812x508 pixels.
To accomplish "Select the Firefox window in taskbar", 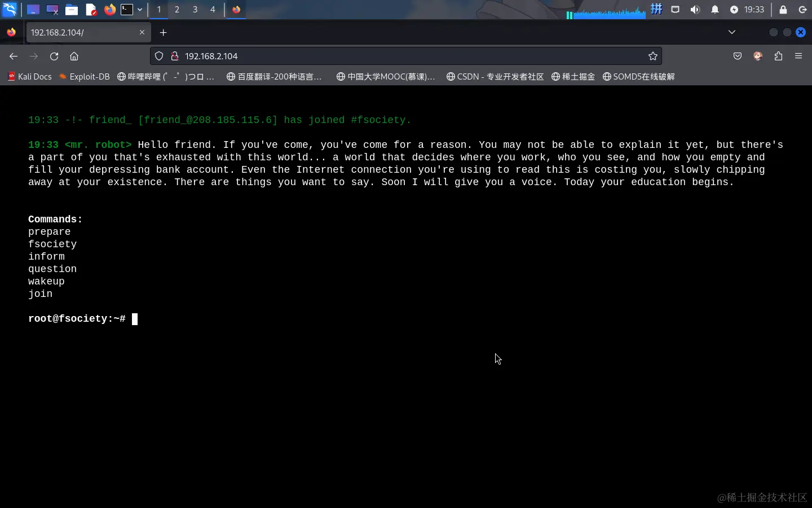I will 236,10.
